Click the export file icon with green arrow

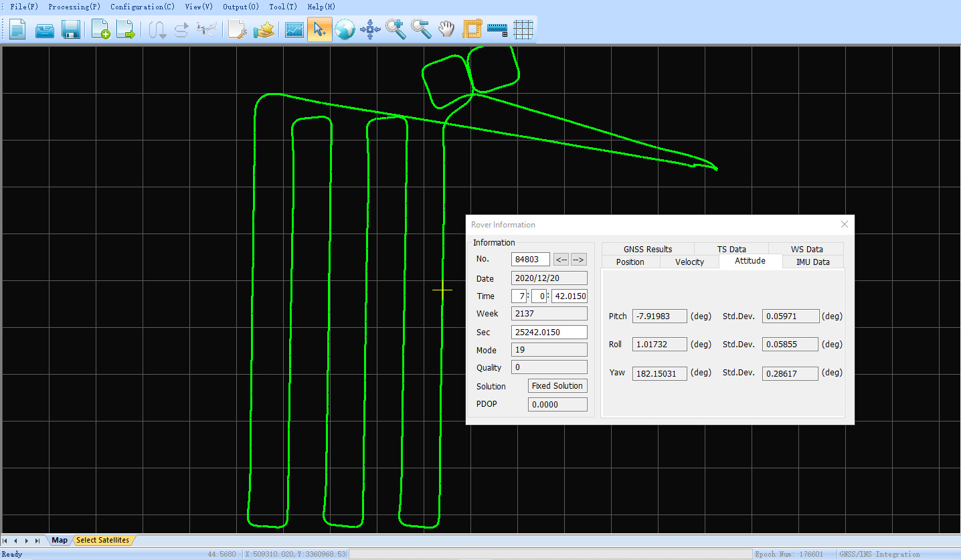pos(126,29)
